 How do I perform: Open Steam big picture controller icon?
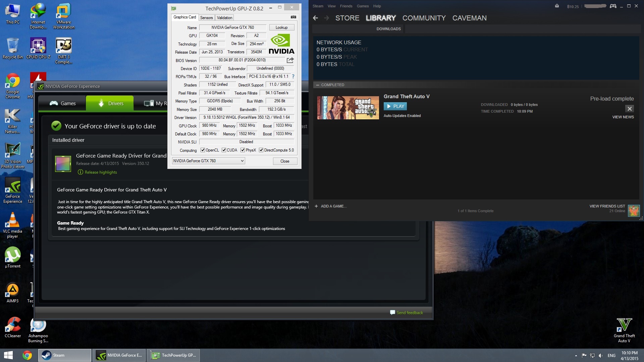coord(613,6)
